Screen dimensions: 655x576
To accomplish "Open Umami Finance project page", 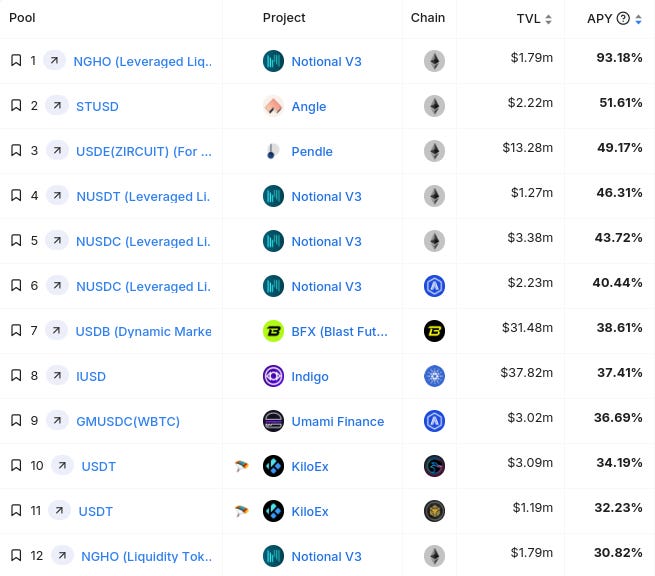I will coord(338,421).
